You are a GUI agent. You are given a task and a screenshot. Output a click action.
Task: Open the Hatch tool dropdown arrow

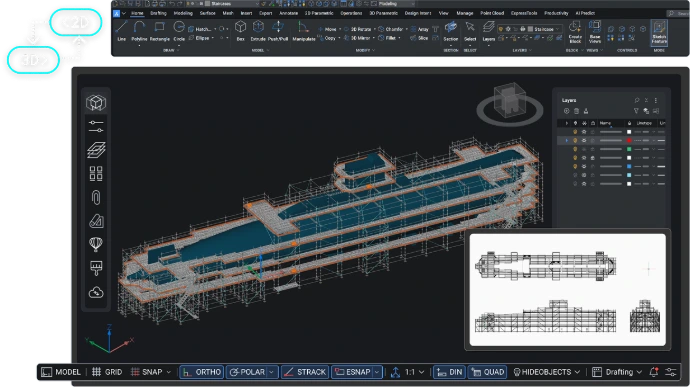click(x=215, y=29)
